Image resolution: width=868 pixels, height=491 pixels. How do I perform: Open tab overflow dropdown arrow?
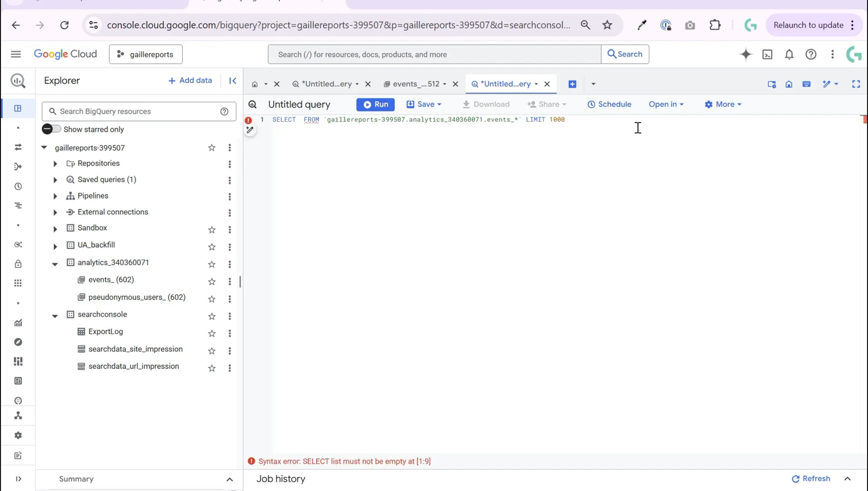tap(593, 84)
